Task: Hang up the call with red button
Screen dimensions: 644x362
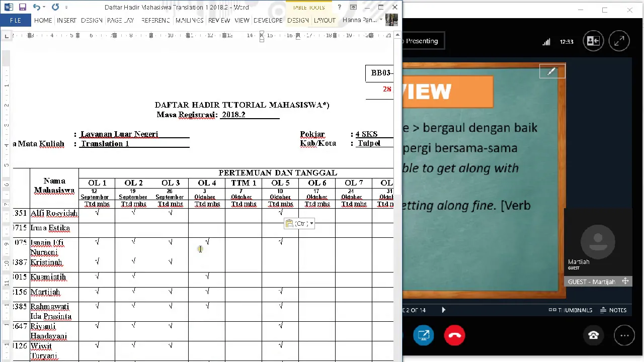Action: click(x=455, y=335)
